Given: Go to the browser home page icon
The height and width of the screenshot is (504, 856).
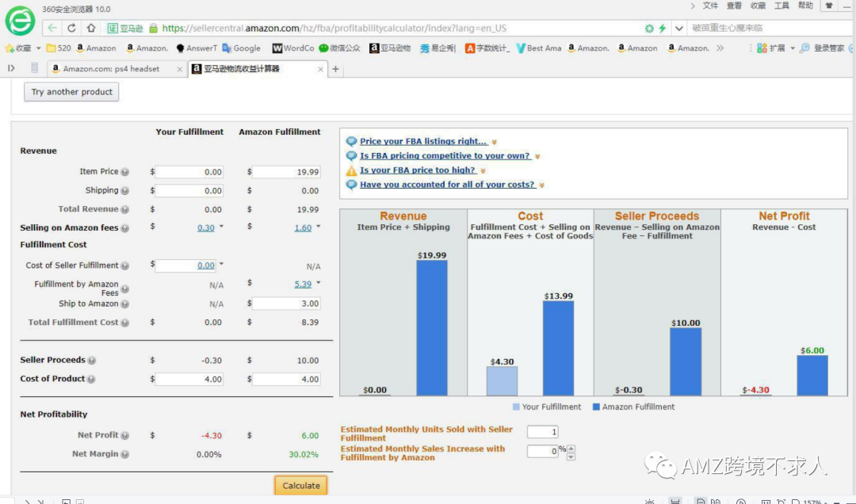Looking at the screenshot, I should tap(91, 28).
